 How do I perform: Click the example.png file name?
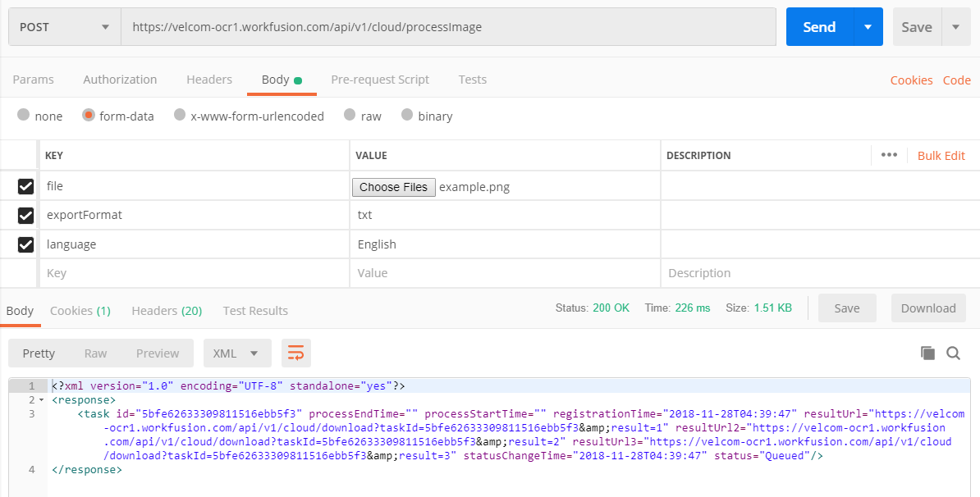474,187
